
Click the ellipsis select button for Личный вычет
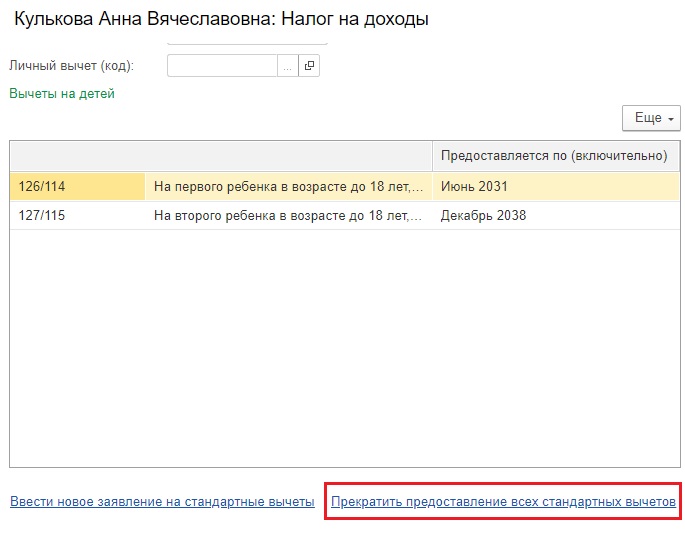pos(287,66)
